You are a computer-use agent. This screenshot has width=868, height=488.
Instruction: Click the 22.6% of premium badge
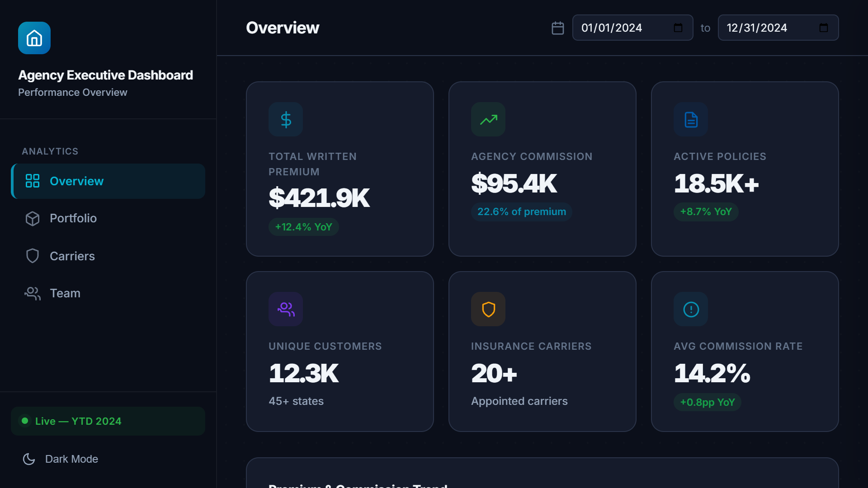pos(521,211)
